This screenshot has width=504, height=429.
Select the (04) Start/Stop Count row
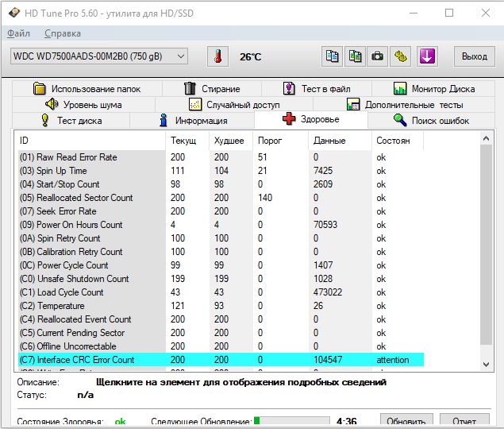221,184
